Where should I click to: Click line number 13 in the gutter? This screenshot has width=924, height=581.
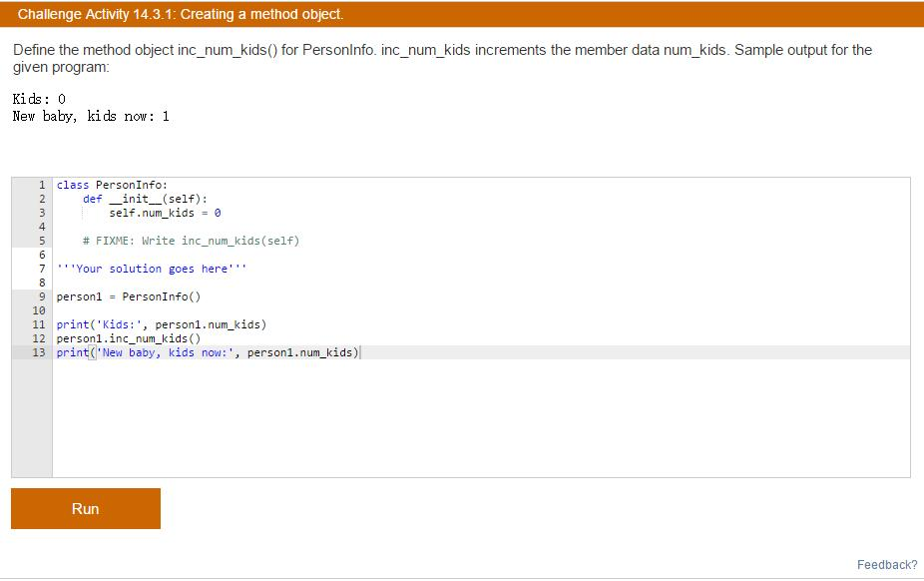coord(39,352)
